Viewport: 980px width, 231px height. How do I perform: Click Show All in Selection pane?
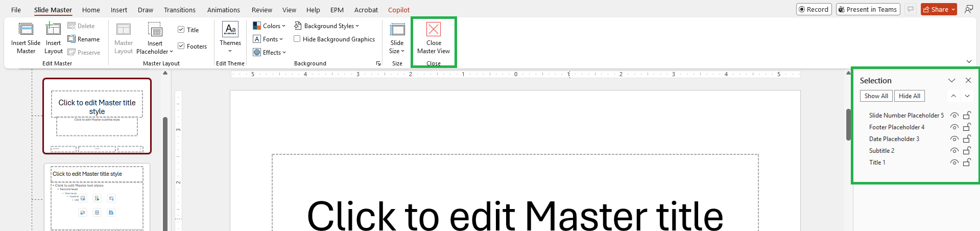(876, 96)
